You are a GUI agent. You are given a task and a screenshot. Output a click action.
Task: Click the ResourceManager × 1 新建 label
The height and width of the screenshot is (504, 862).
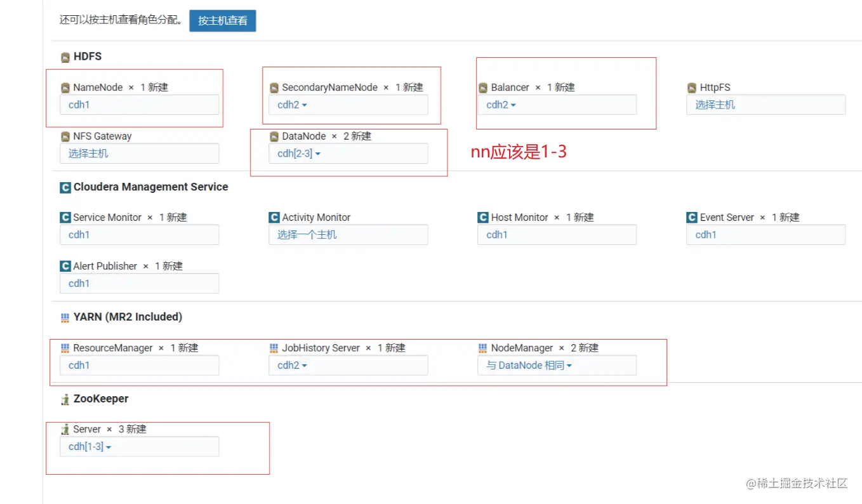coord(136,348)
